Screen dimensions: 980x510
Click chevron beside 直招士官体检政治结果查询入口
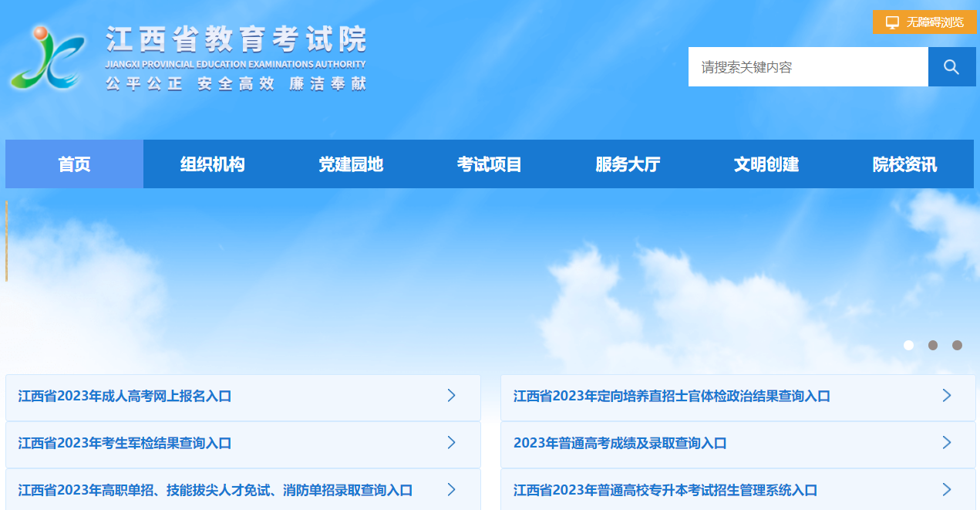coord(947,396)
